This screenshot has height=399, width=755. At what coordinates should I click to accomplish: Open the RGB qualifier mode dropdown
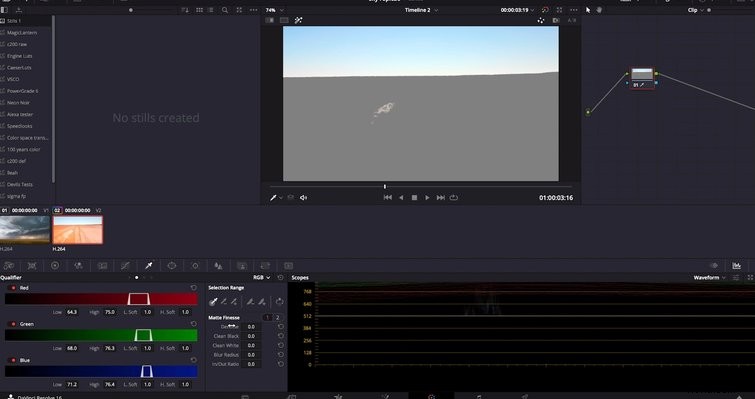click(261, 278)
